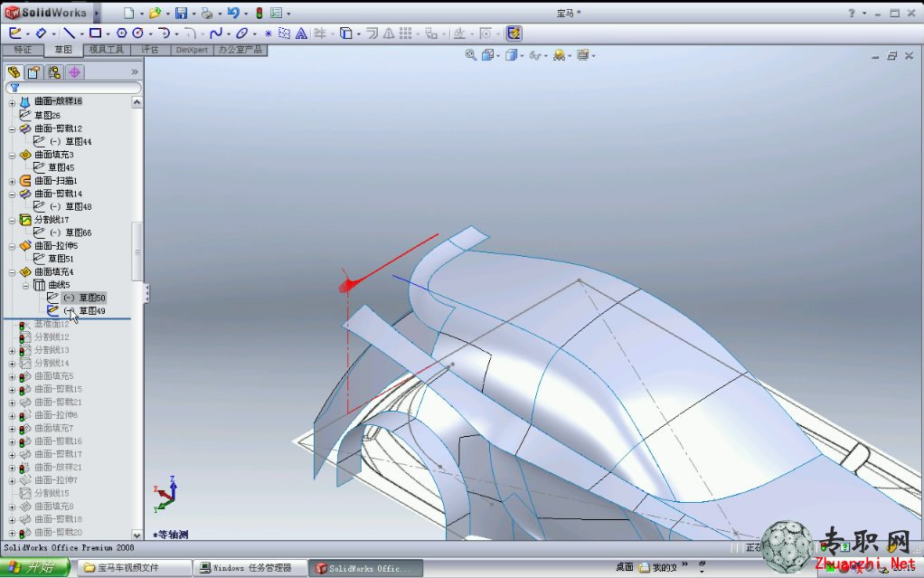The image size is (924, 578).
Task: Open the New document dropdown arrow
Action: [141, 14]
